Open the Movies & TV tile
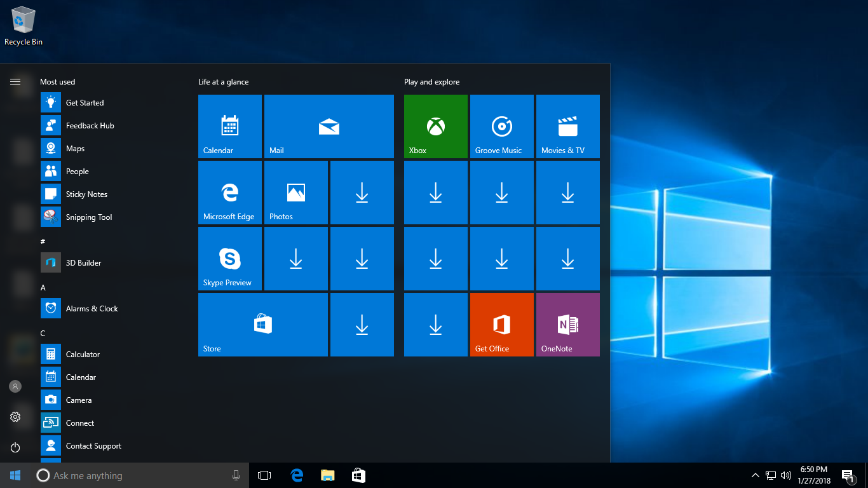868x488 pixels. (568, 126)
